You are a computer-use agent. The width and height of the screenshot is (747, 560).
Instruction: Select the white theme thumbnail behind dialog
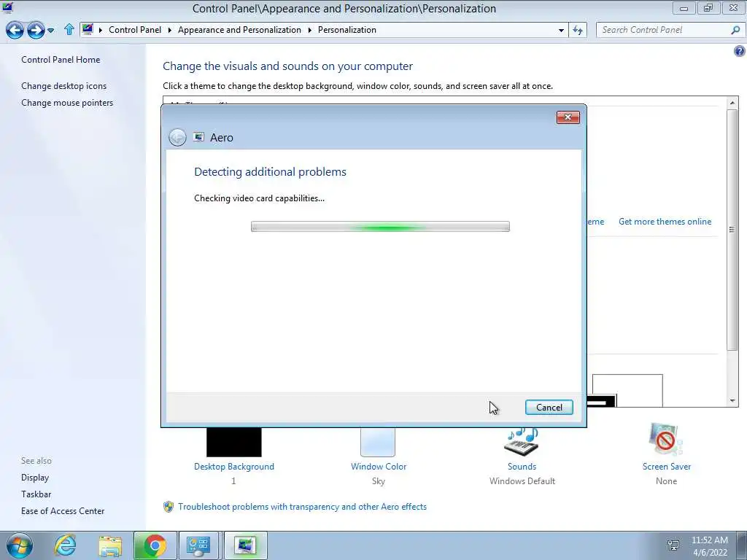(627, 391)
